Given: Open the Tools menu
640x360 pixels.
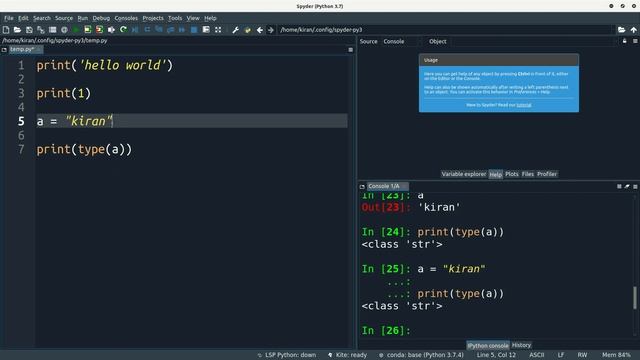Looking at the screenshot, I should pyautogui.click(x=175, y=18).
